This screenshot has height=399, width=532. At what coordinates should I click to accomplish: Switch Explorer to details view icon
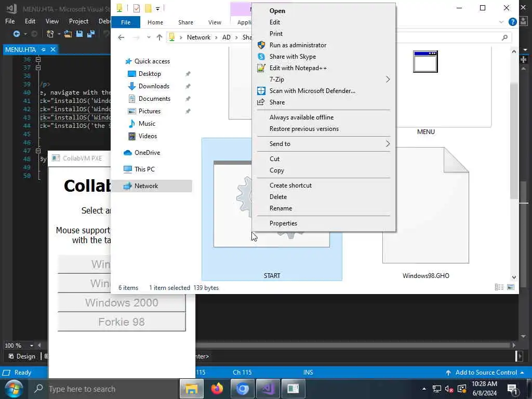click(499, 287)
